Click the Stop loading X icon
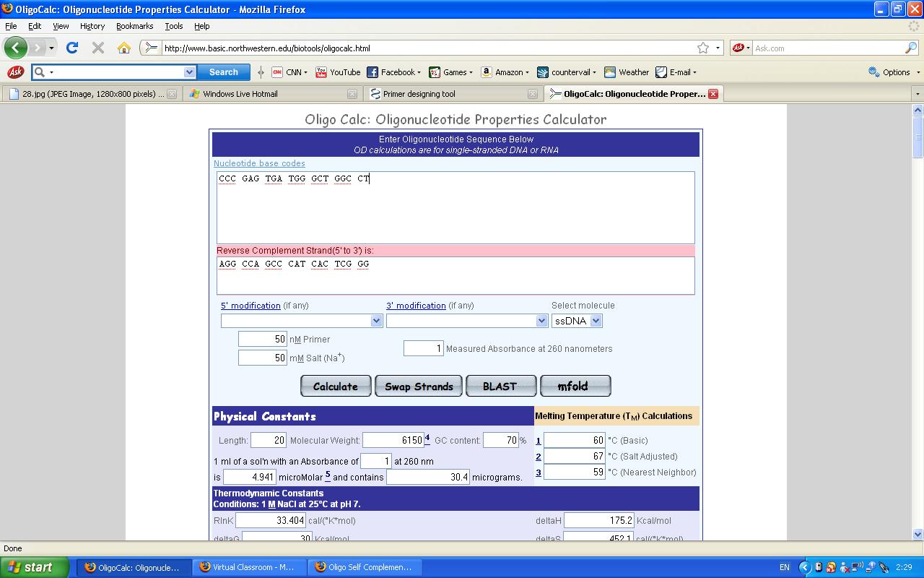Viewport: 924px width, 578px height. click(98, 48)
